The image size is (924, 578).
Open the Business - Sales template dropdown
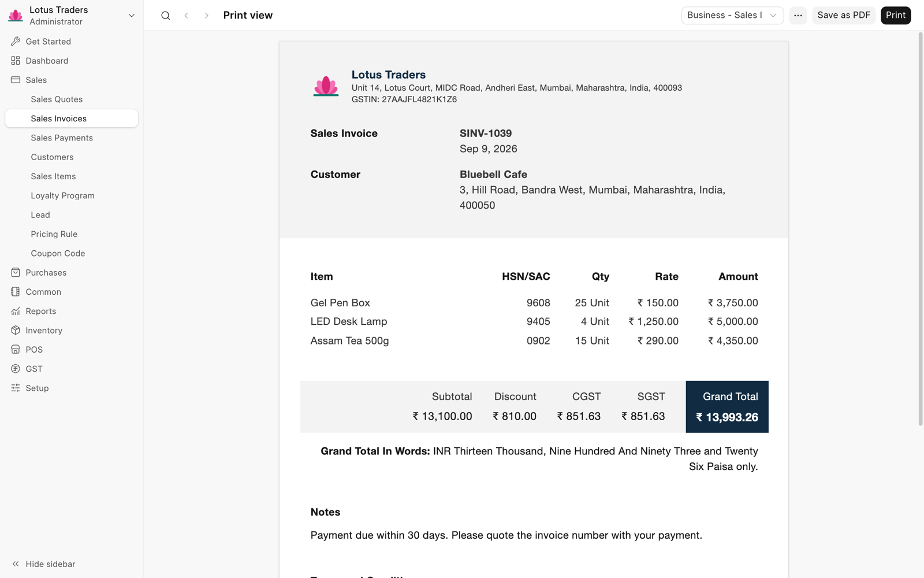pyautogui.click(x=732, y=16)
